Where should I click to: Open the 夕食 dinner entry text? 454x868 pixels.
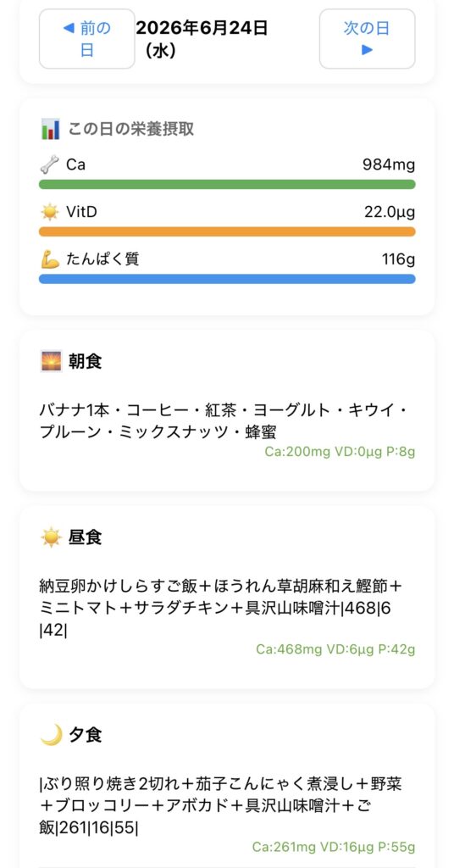(x=220, y=805)
